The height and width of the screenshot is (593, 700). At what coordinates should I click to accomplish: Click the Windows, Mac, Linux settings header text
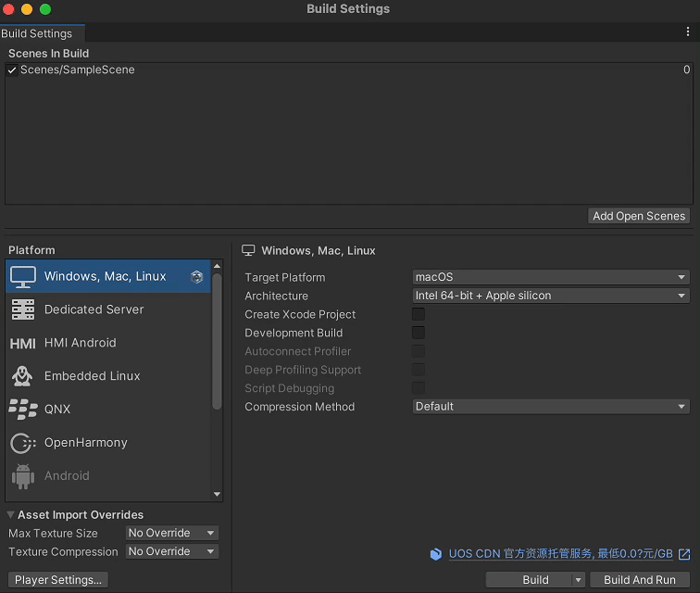(x=319, y=251)
